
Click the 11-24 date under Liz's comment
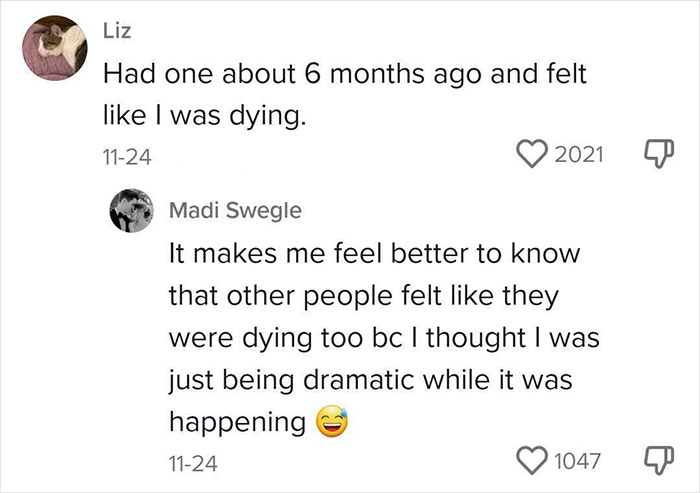tap(124, 156)
